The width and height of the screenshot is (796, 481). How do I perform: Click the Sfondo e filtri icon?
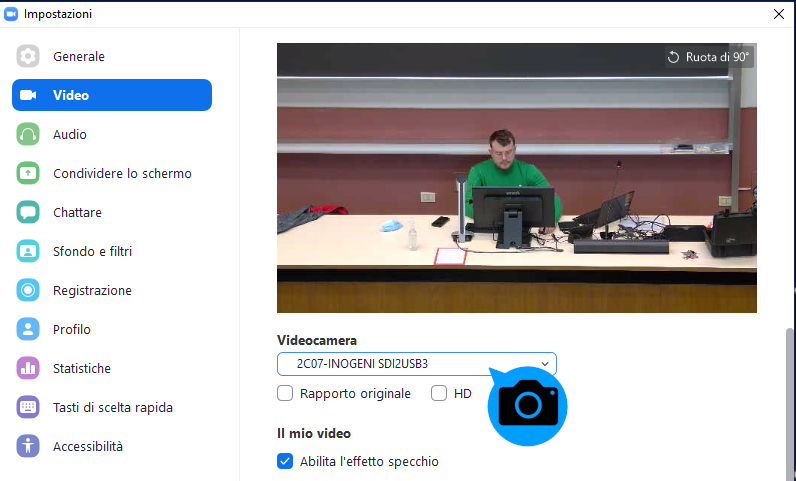28,251
